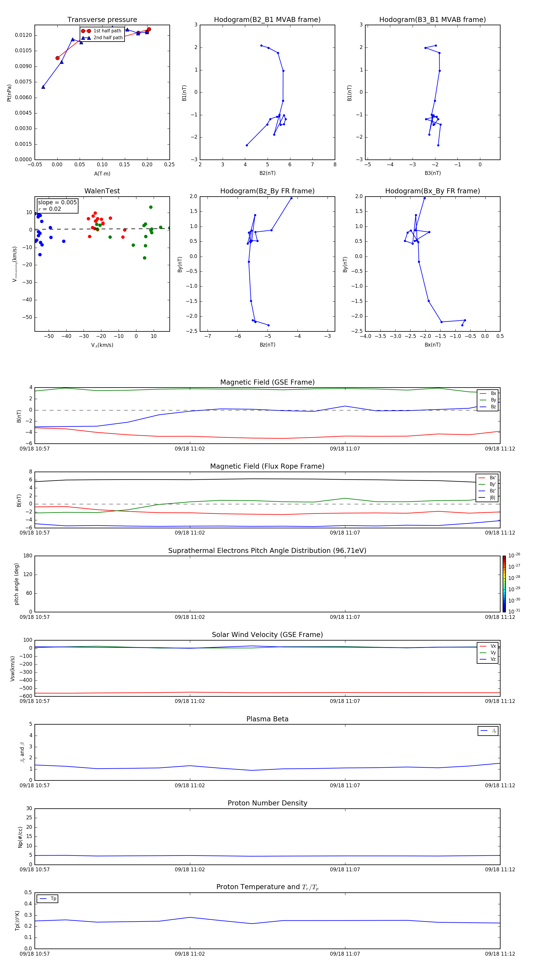Click the βp legend entry in Plasma Beta
The width and height of the screenshot is (535, 980).
[x=488, y=731]
